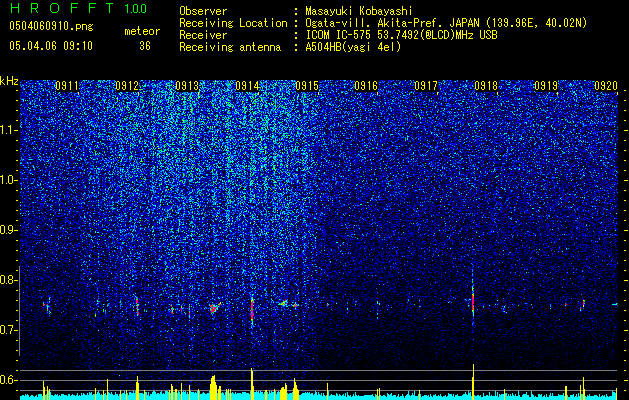Click the 0.7 frequency axis label
Image resolution: width=629 pixels, height=400 pixels.
click(x=9, y=330)
